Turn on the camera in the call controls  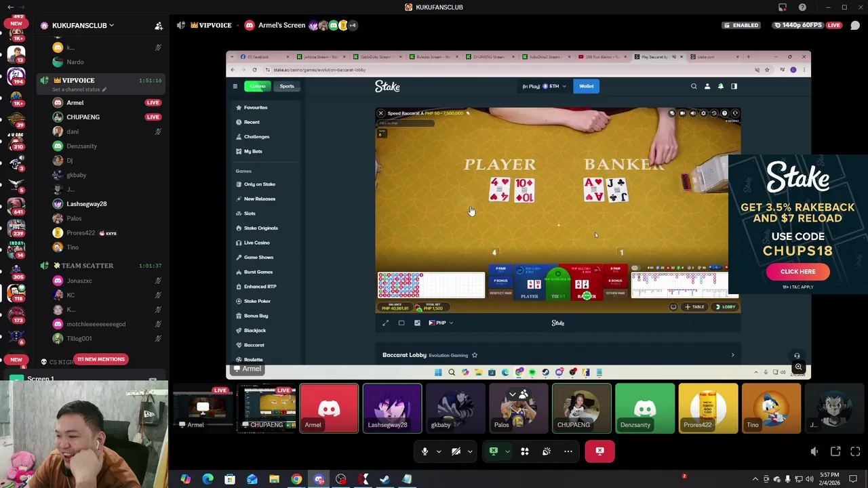tap(456, 451)
